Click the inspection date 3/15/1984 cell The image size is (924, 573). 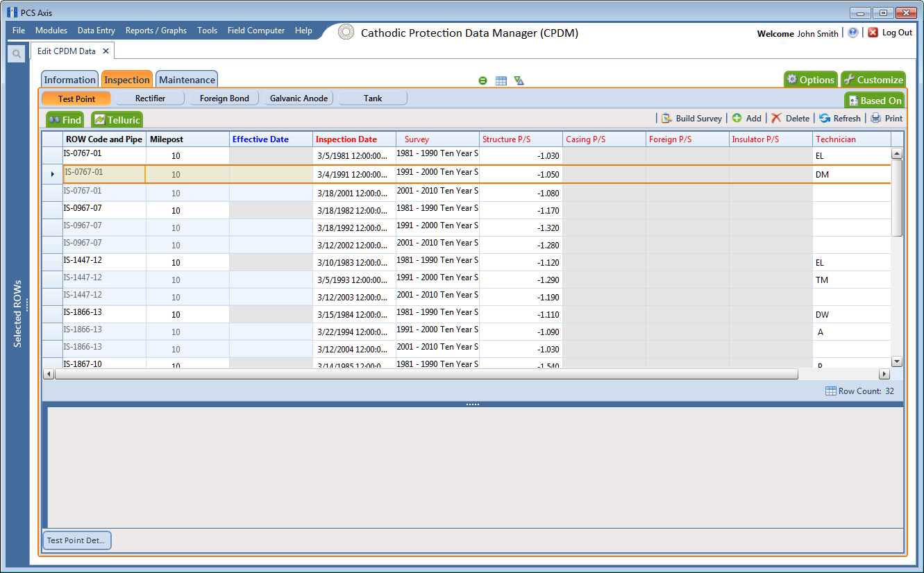[354, 314]
